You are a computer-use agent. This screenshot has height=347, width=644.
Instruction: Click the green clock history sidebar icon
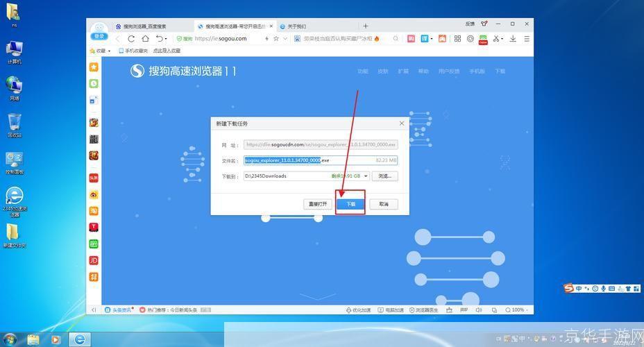point(94,83)
